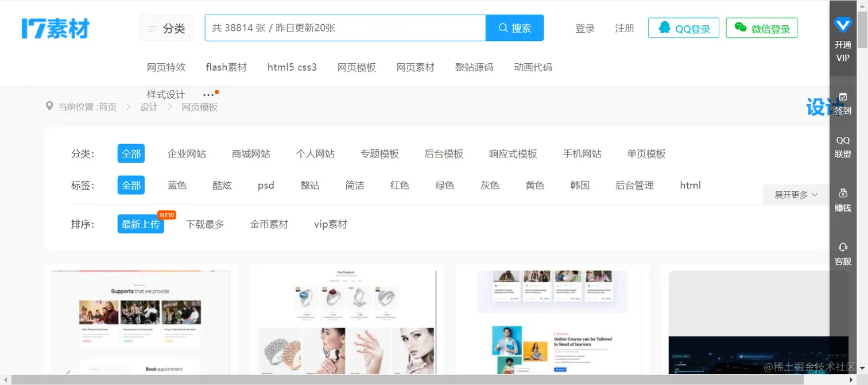Go to flash素材 nav item
This screenshot has height=385, width=868.
click(x=226, y=67)
